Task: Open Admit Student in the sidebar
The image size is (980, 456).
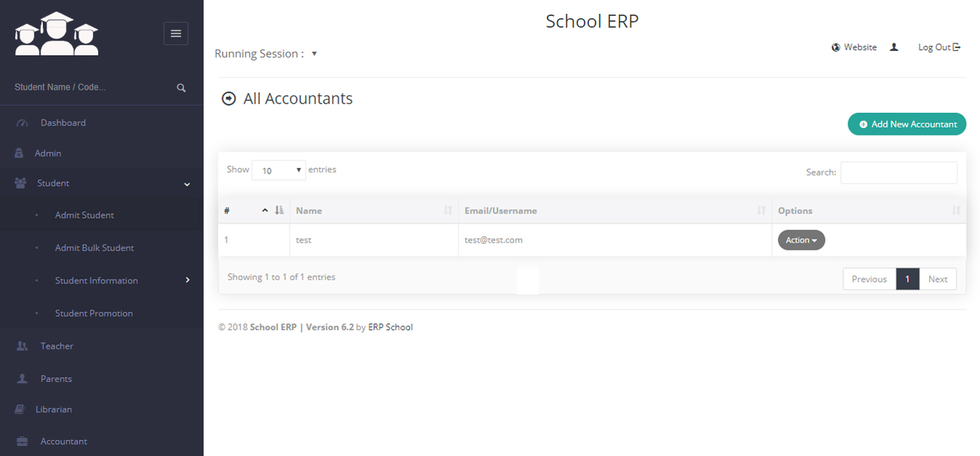Action: point(84,215)
